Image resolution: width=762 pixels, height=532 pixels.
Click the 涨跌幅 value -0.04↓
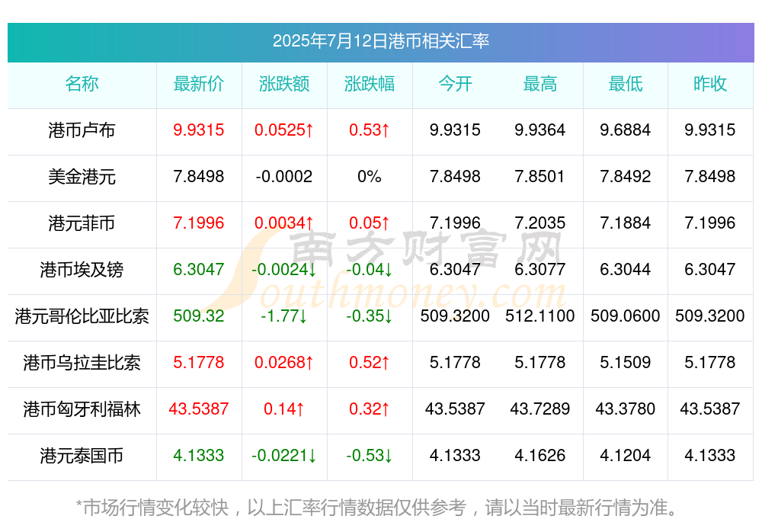(370, 269)
